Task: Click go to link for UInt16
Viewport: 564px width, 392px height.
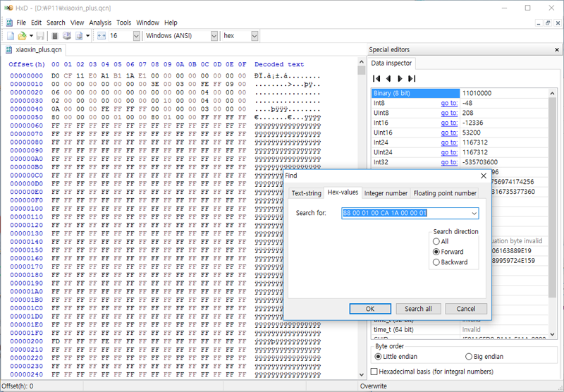Action: [x=449, y=133]
